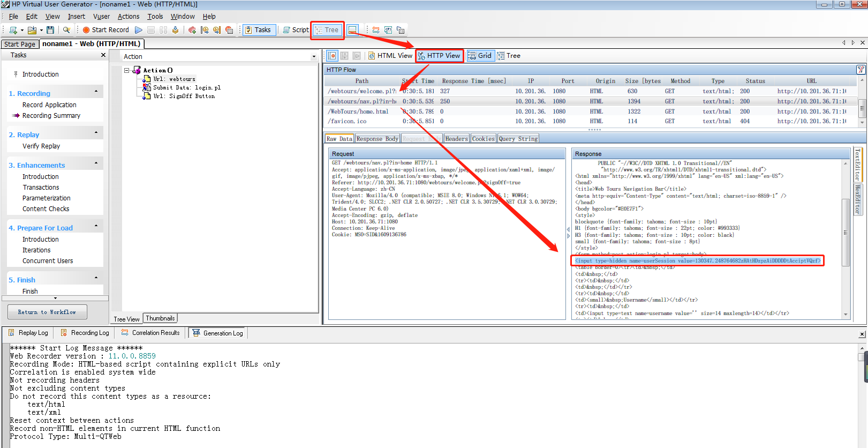Collapse the 5. Finish task group
Image resolution: width=868 pixels, height=448 pixels.
coord(96,278)
